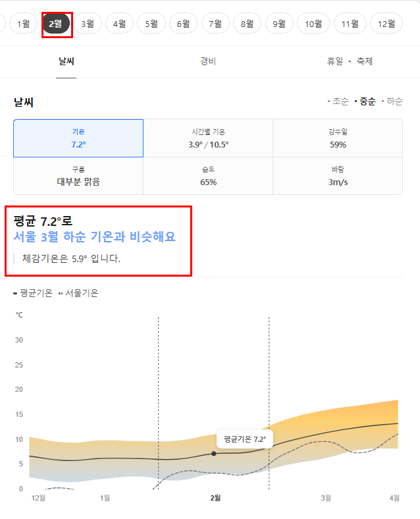420x519 pixels.
Task: Select the 2월 month chip
Action: point(56,24)
